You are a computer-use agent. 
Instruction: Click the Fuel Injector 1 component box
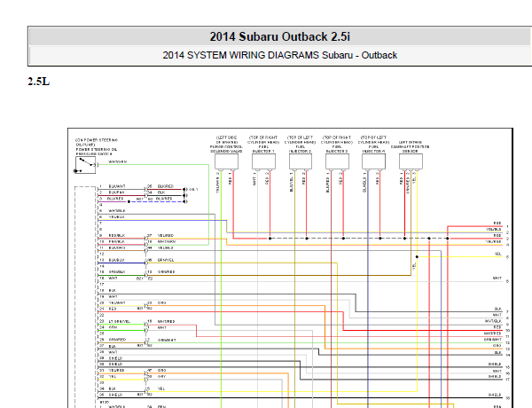click(x=263, y=161)
